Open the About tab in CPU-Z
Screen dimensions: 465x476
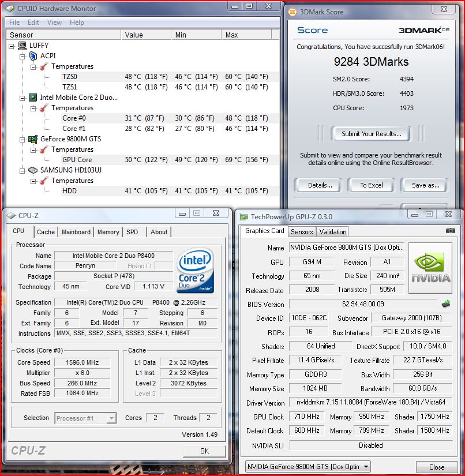coord(159,232)
